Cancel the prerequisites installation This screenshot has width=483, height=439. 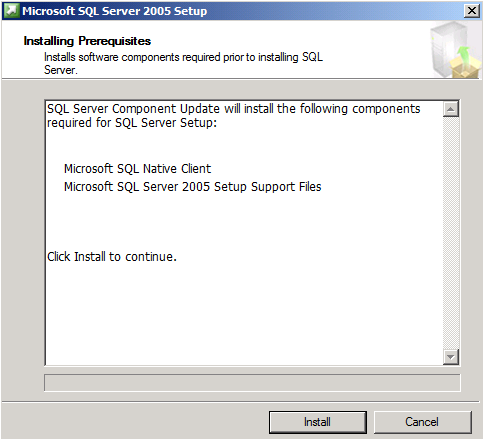coord(422,422)
